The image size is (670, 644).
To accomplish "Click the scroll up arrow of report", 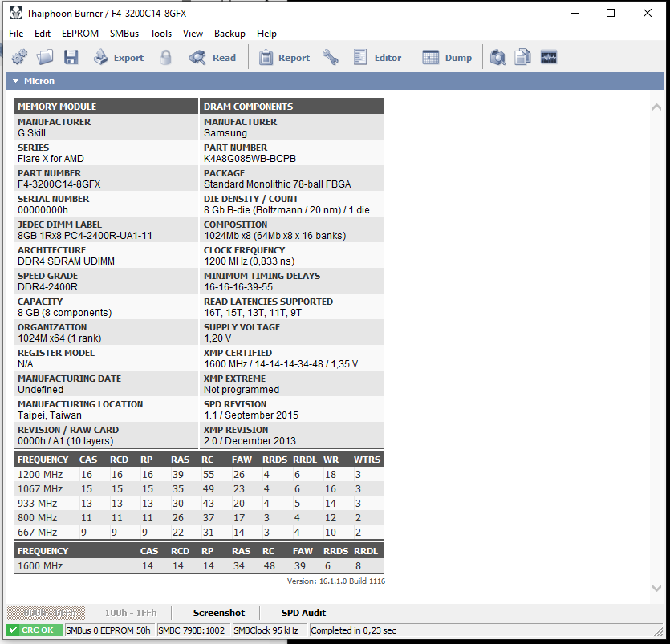I will (656, 107).
